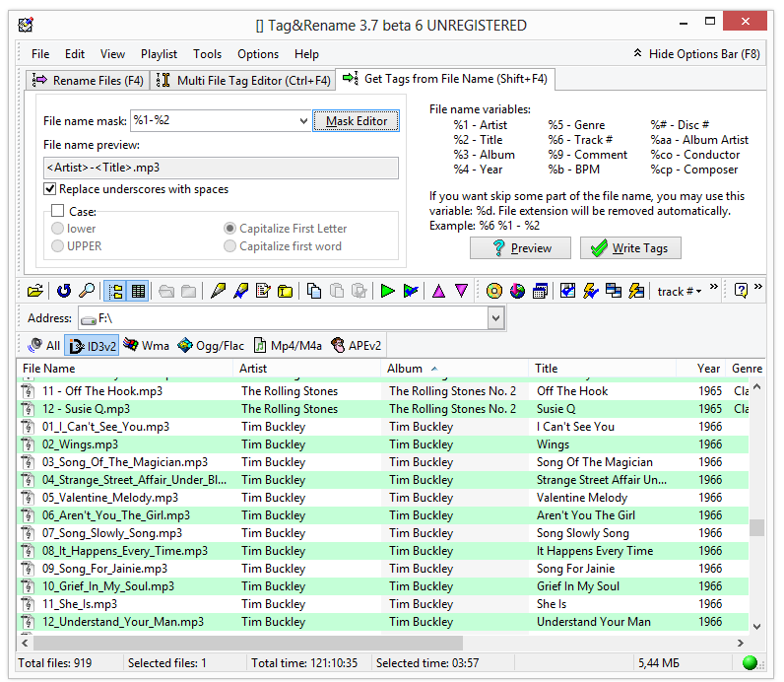The width and height of the screenshot is (784, 682).
Task: Select the Capitalize first word radio button
Action: click(x=229, y=246)
